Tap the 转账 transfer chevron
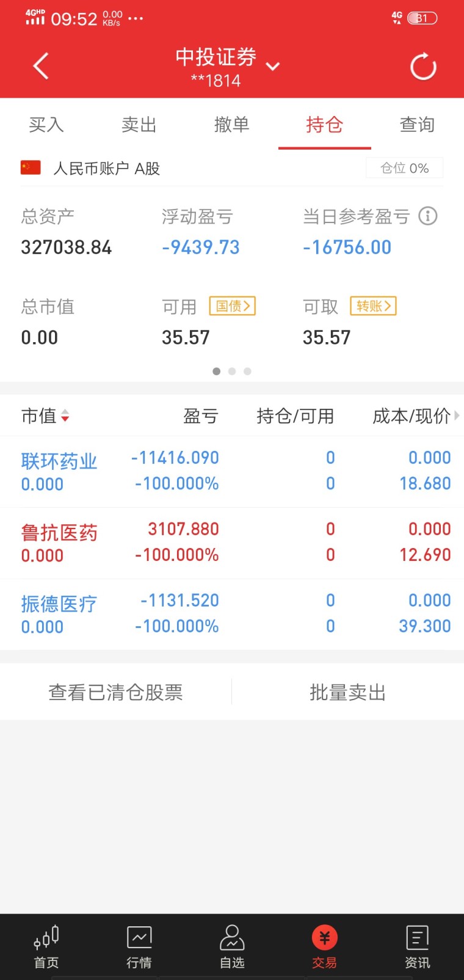Screen dimensions: 464x980 [x=372, y=306]
